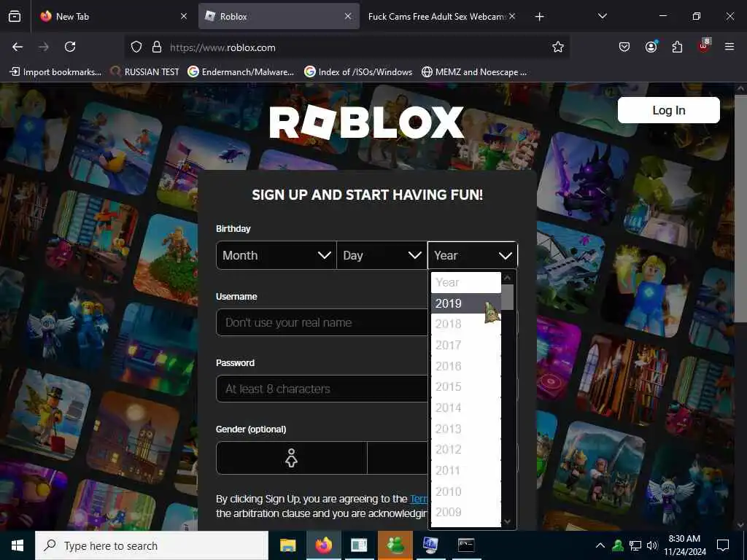Select 2019 from the year list
Screen dimensions: 747x560
[466, 303]
